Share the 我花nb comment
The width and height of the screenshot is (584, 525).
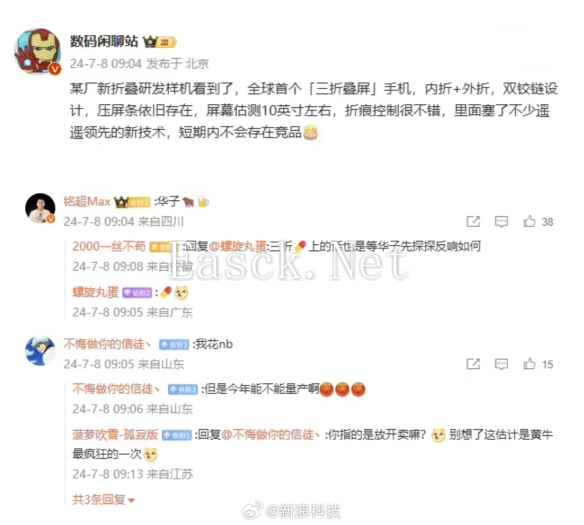coord(473,364)
